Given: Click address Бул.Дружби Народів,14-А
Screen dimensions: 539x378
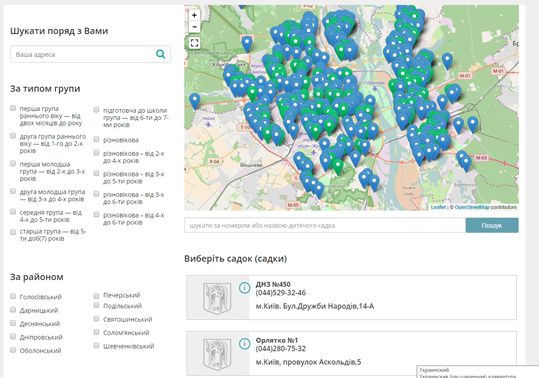Looking at the screenshot, I should click(x=328, y=306).
